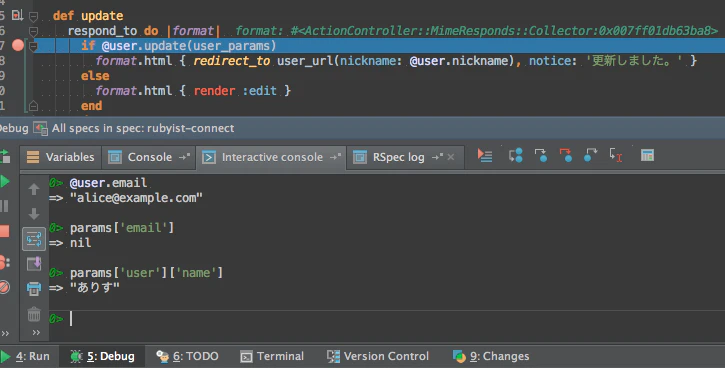Click the params['user']['name'] console entry

147,273
